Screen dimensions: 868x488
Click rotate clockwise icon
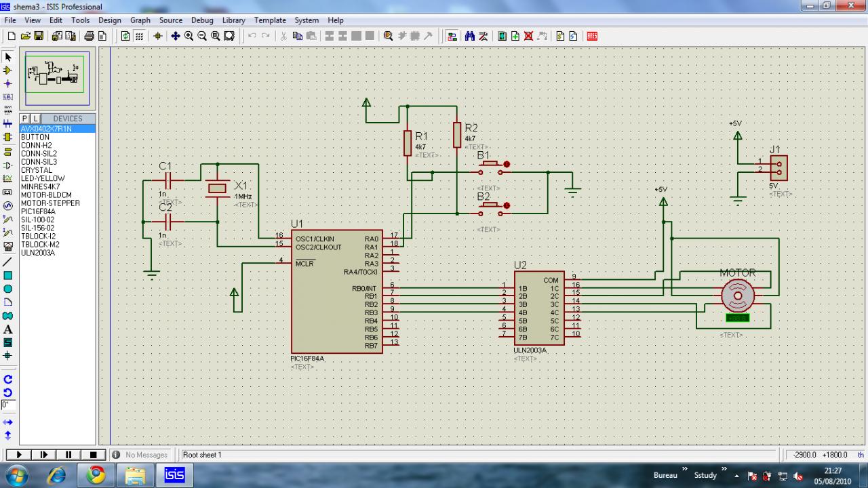[8, 380]
